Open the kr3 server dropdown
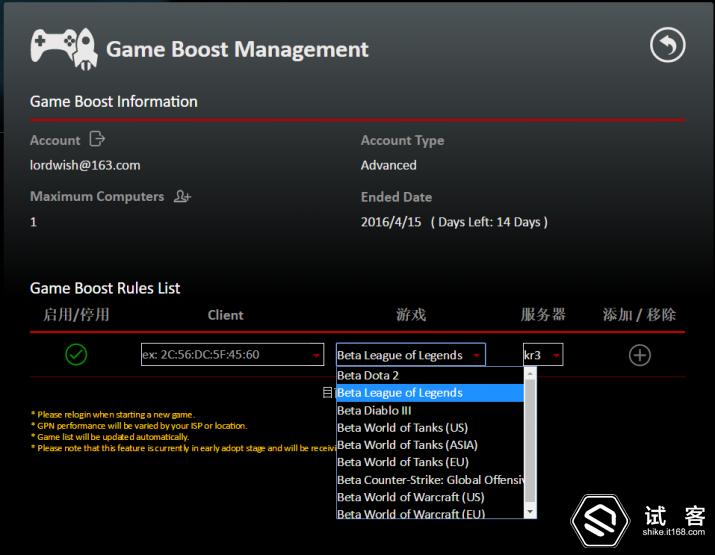The height and width of the screenshot is (555, 715). (x=543, y=355)
